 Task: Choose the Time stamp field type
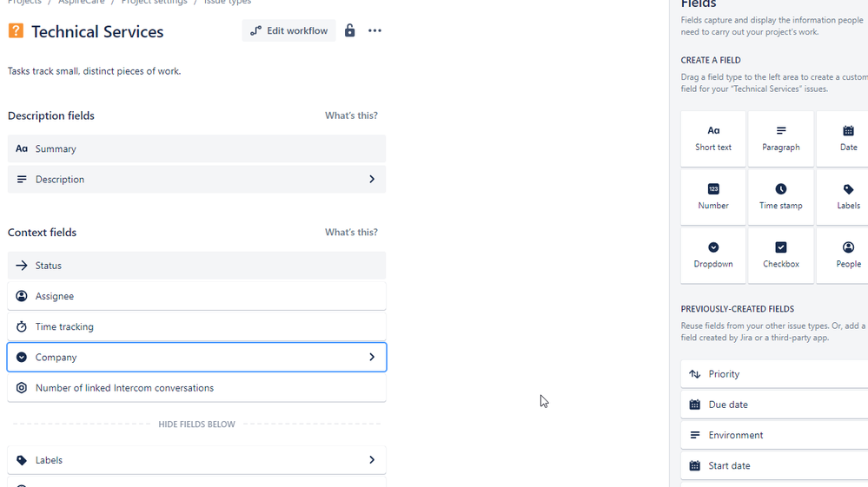780,197
